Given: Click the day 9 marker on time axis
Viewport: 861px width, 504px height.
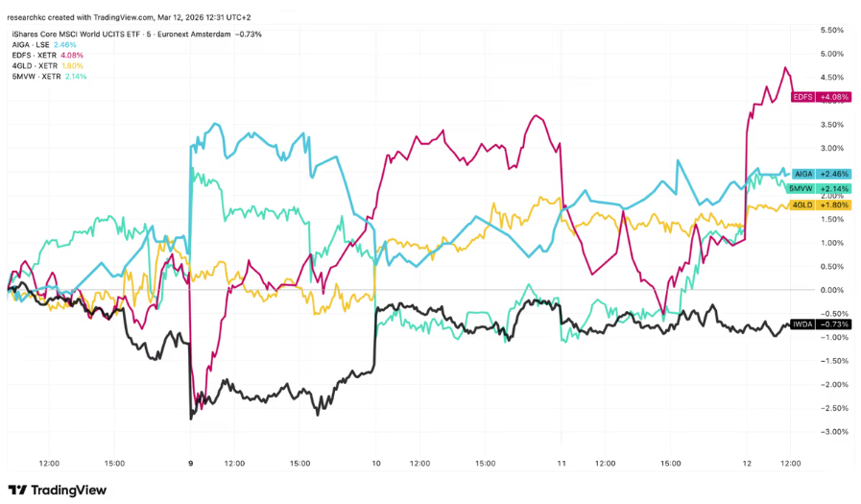Looking at the screenshot, I should (x=191, y=463).
